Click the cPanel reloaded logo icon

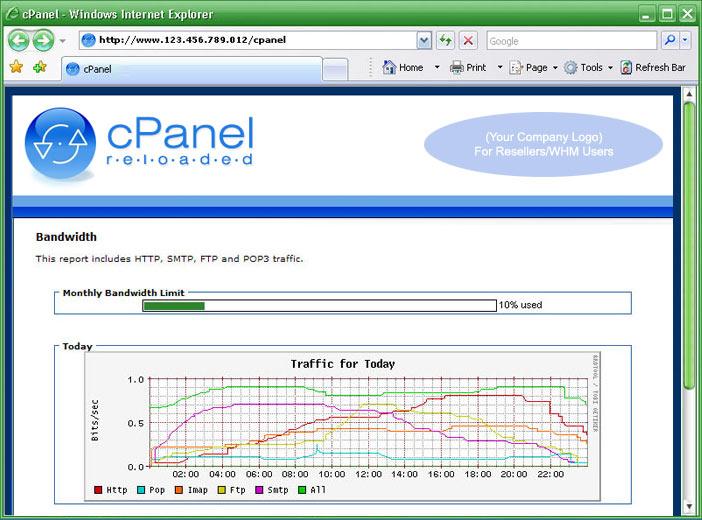(x=60, y=143)
